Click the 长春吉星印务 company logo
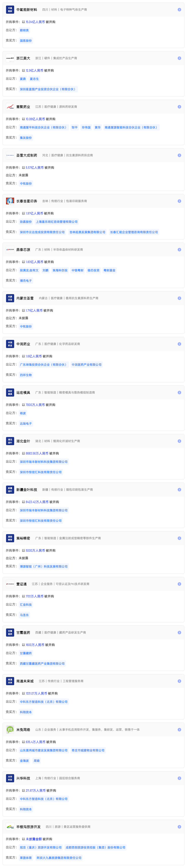 coord(10,201)
